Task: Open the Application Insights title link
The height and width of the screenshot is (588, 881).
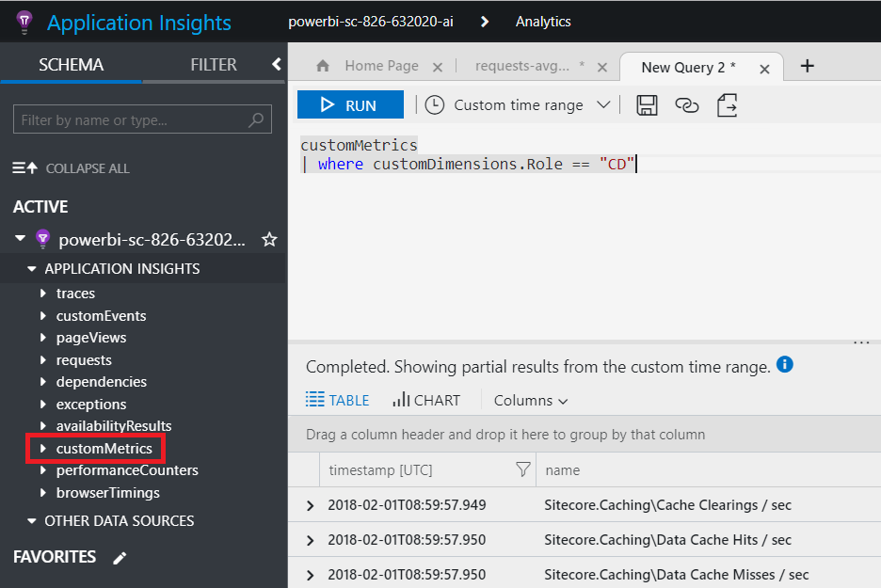Action: click(x=138, y=23)
